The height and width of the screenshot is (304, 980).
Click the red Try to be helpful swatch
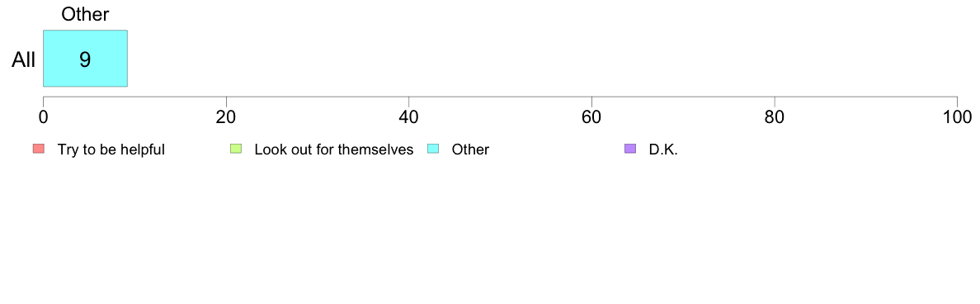pos(39,149)
